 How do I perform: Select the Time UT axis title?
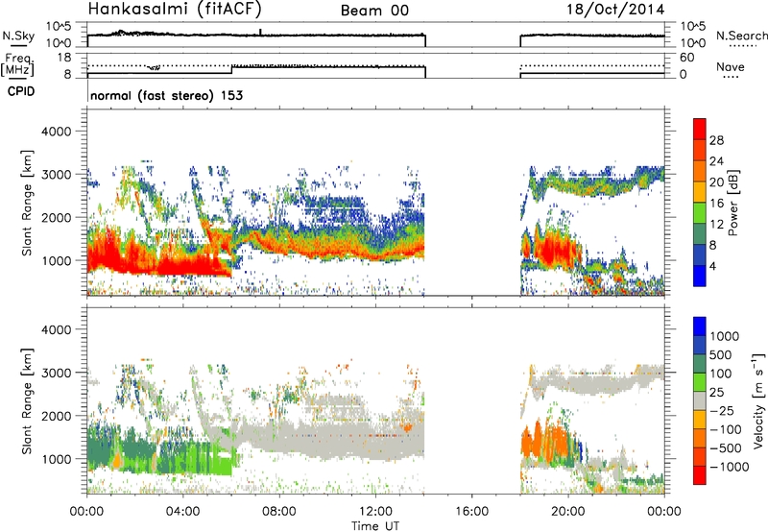pyautogui.click(x=375, y=526)
